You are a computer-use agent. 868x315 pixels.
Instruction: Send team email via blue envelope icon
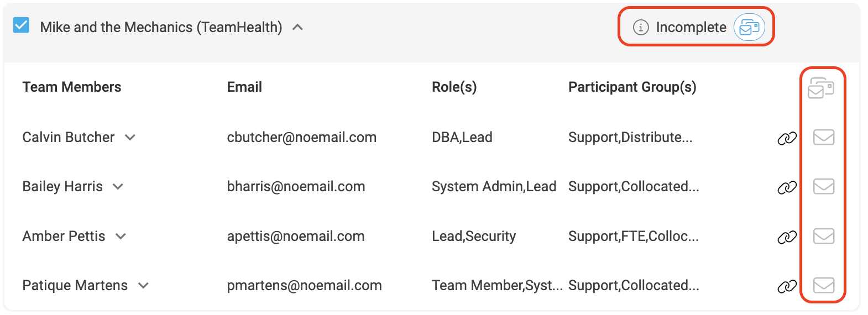[749, 27]
